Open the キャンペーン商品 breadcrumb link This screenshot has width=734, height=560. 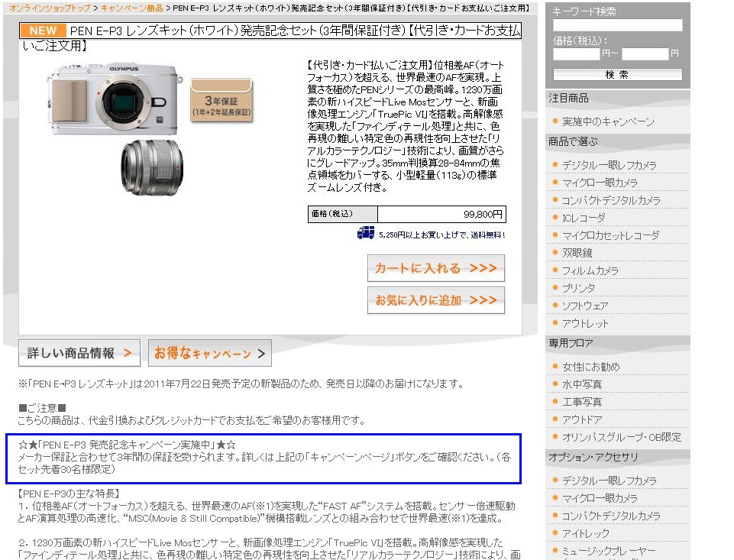click(132, 8)
